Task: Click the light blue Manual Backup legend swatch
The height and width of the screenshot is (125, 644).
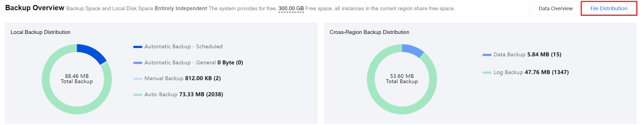Action: 138,79
